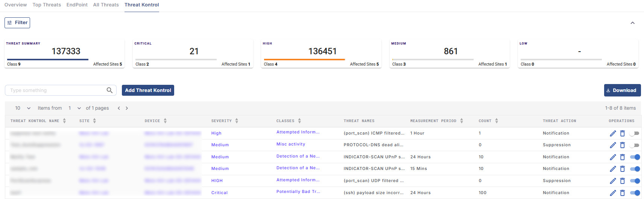Enable toggle for ICMP filtered port scan row
The width and height of the screenshot is (644, 199).
635,133
